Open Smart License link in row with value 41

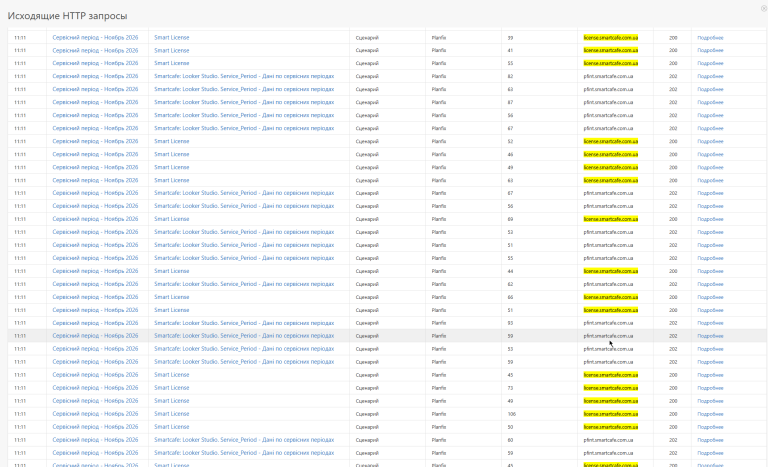(171, 50)
